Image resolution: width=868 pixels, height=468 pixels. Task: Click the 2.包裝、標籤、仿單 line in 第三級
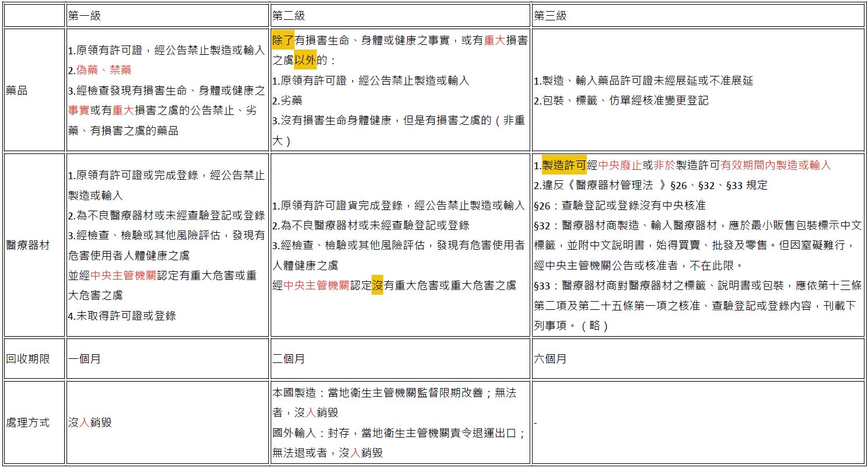coord(621,100)
